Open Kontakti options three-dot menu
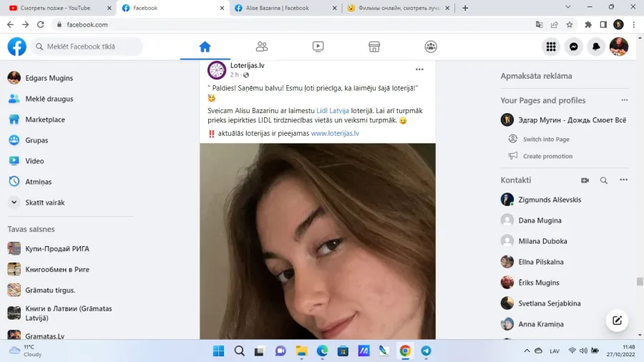 coord(623,180)
